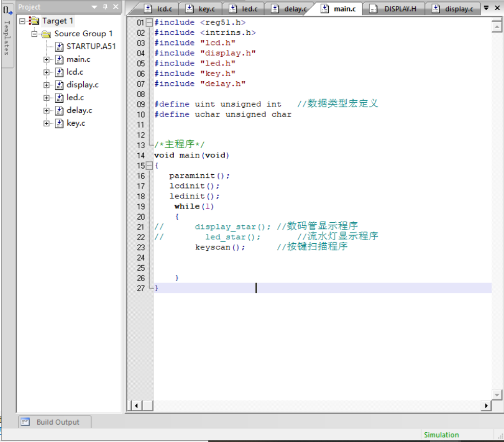Open the editor tab list dropdown
The image size is (504, 442).
click(486, 8)
